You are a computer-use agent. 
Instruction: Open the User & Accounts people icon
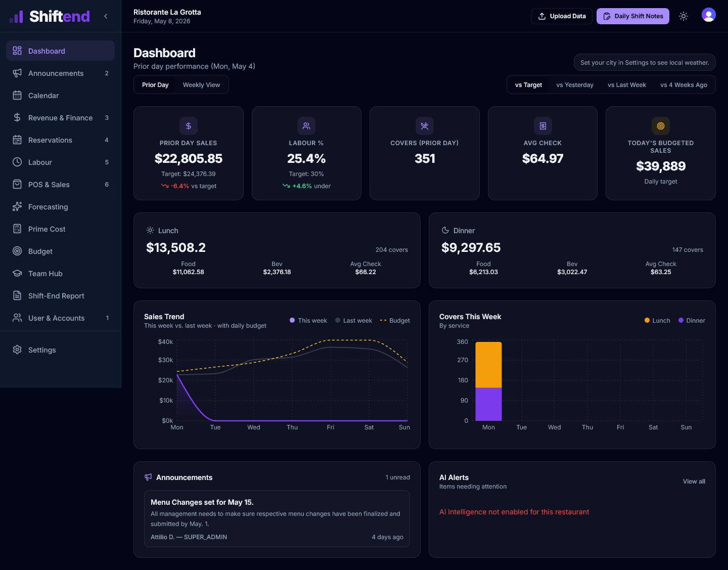pyautogui.click(x=17, y=318)
